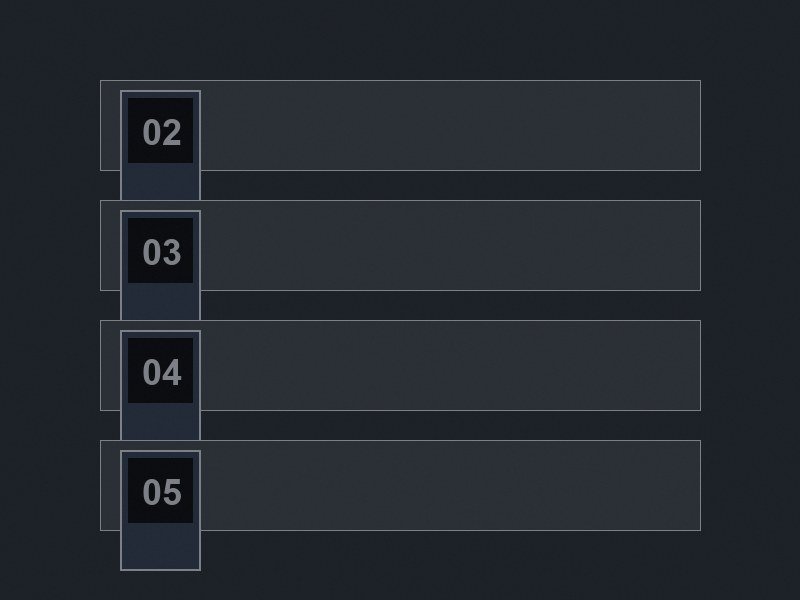Image resolution: width=800 pixels, height=600 pixels.
Task: Click the blue tab stub beneath the 04 tile
Action: click(160, 421)
